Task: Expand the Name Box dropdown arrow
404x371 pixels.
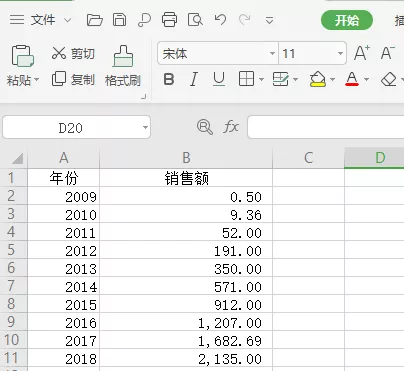Action: pos(145,128)
